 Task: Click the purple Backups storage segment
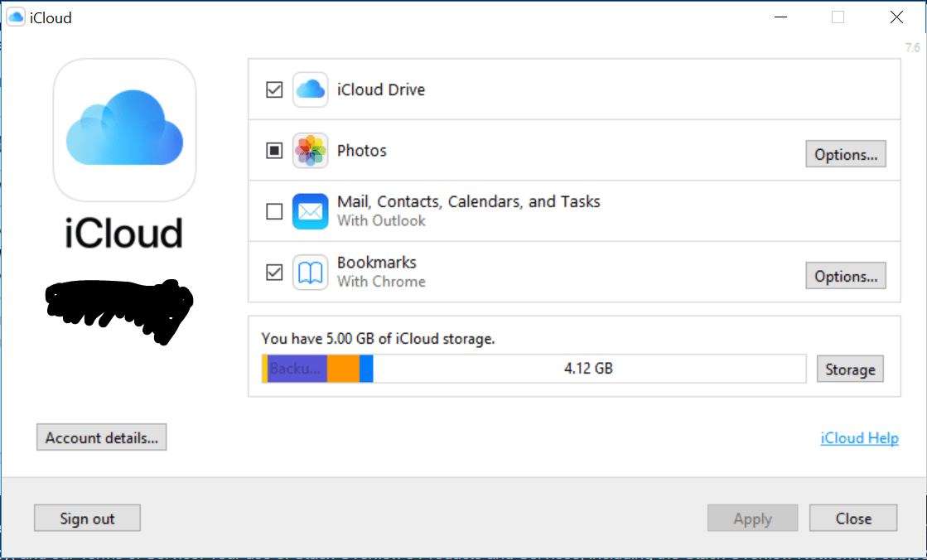(297, 369)
